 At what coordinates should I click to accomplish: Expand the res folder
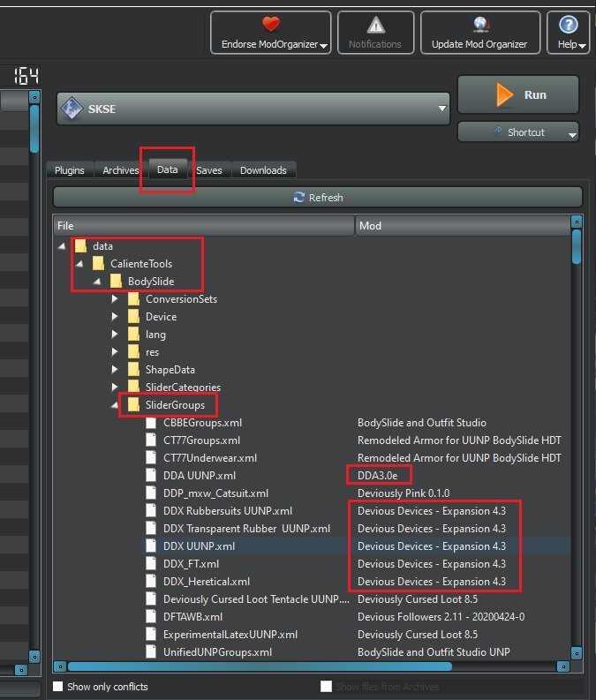[115, 352]
